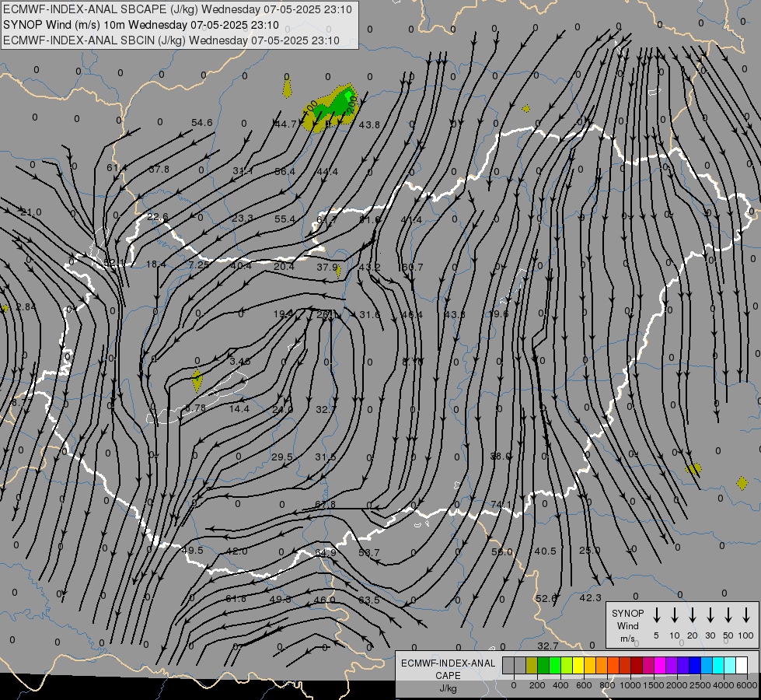Click the ECMWF-INDEX-ANAL CAPE legend label
This screenshot has width=761, height=700.
click(448, 675)
